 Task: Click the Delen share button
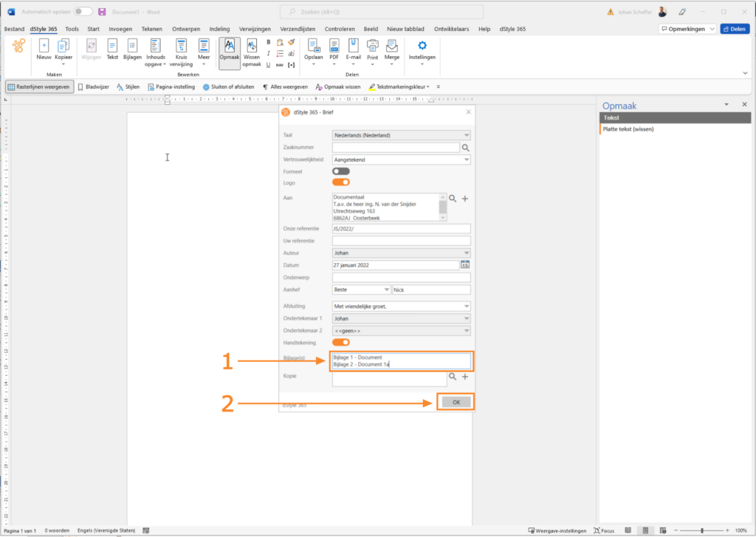[735, 29]
